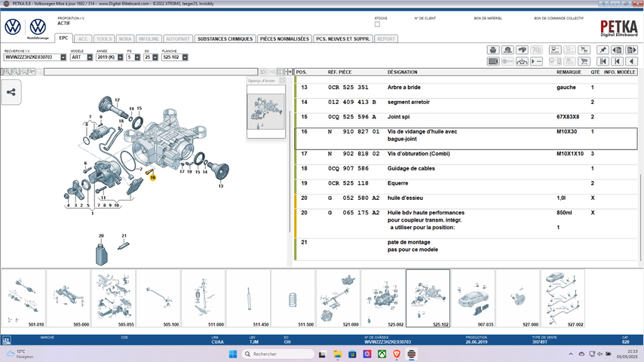644x362 pixels.
Task: Click the ETKA icon in the status bar
Action: point(6,340)
